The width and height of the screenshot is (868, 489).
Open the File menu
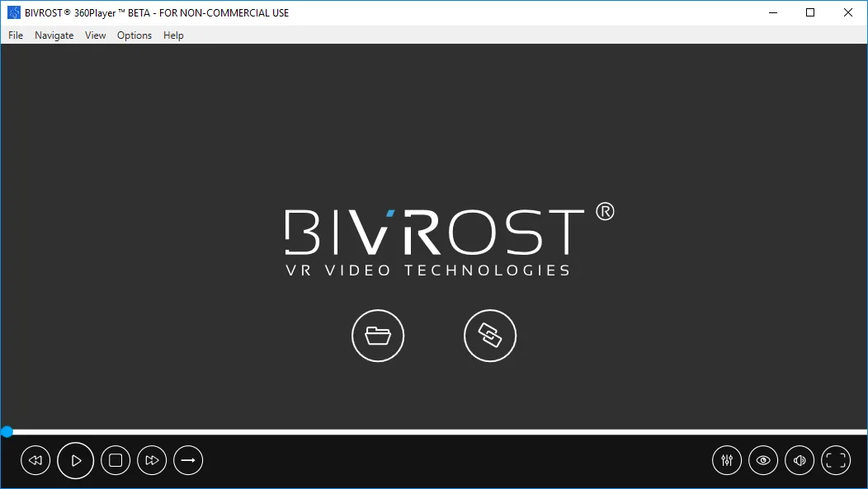point(16,35)
